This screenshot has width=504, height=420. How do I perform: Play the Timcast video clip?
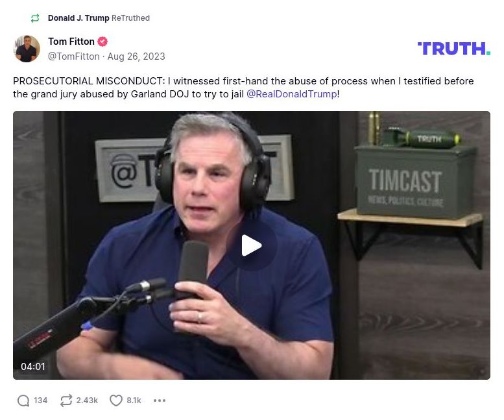coord(252,245)
